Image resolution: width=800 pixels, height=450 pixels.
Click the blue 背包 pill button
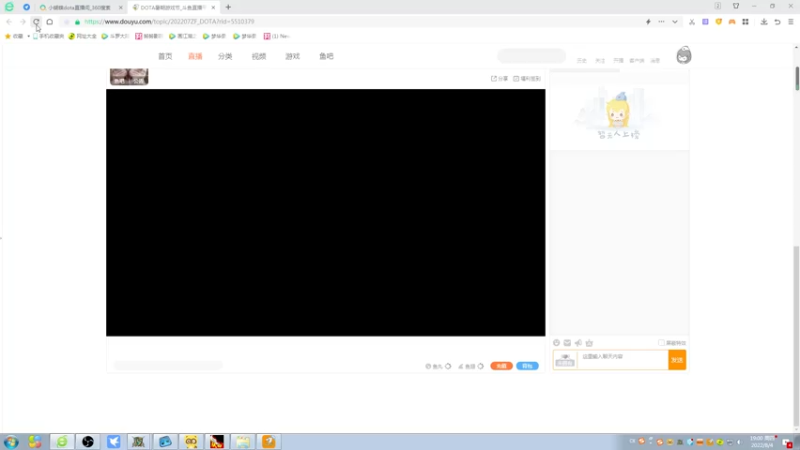[x=527, y=366]
